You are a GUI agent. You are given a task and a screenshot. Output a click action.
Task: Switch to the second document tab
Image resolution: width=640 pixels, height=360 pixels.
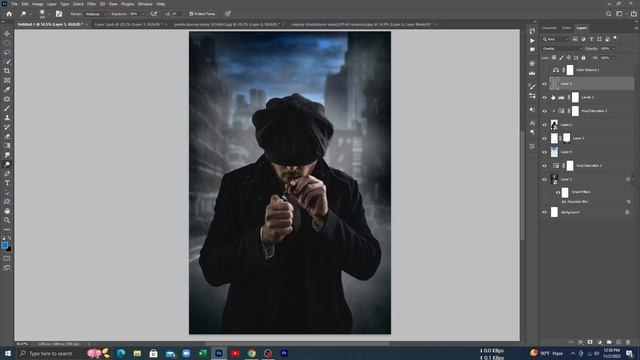point(128,24)
